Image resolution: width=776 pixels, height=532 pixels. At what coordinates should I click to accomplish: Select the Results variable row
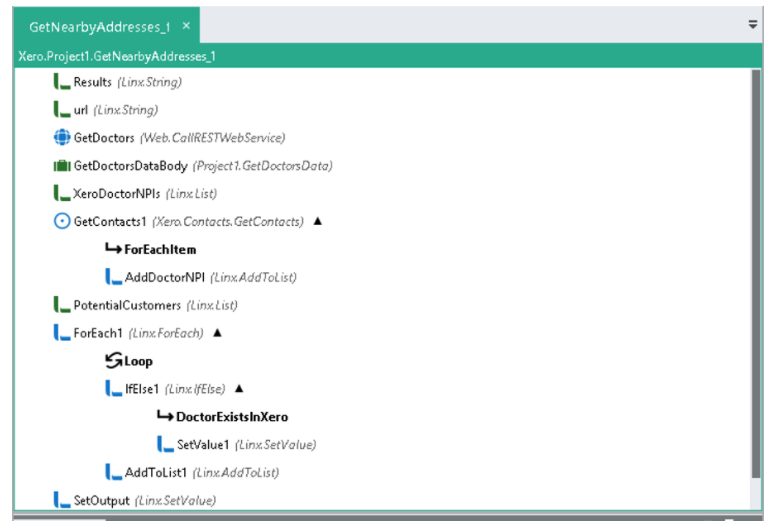118,82
